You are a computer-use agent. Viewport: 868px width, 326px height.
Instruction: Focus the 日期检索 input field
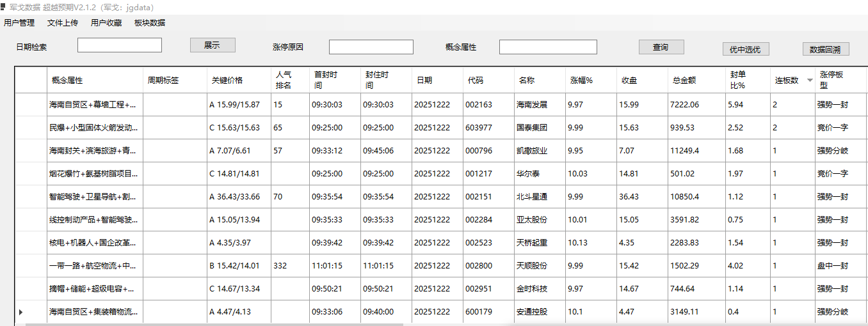point(120,45)
